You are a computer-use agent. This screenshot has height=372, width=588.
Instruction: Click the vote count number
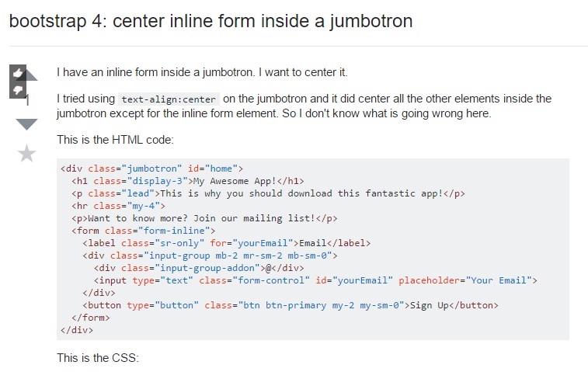27,99
